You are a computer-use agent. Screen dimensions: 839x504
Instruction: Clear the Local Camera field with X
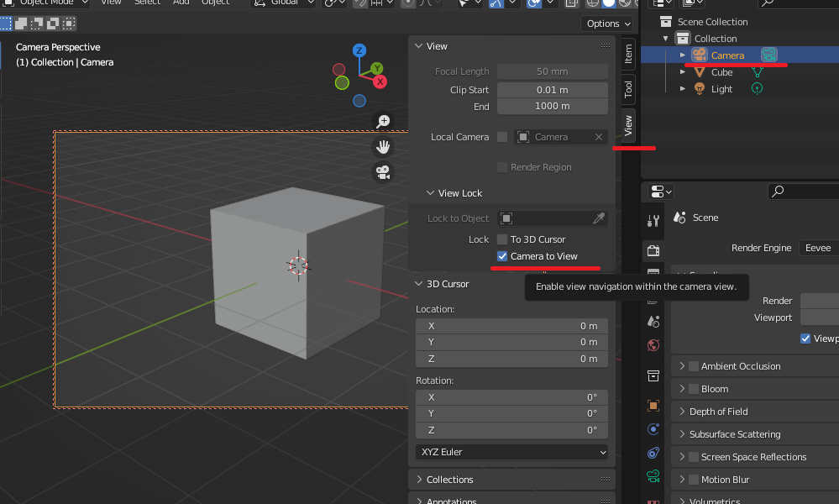(599, 137)
